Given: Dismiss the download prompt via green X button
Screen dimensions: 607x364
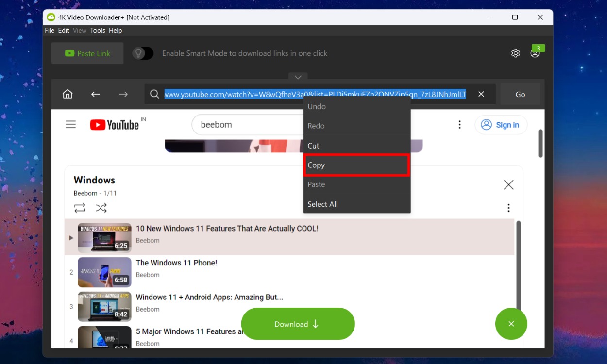Looking at the screenshot, I should (x=511, y=323).
